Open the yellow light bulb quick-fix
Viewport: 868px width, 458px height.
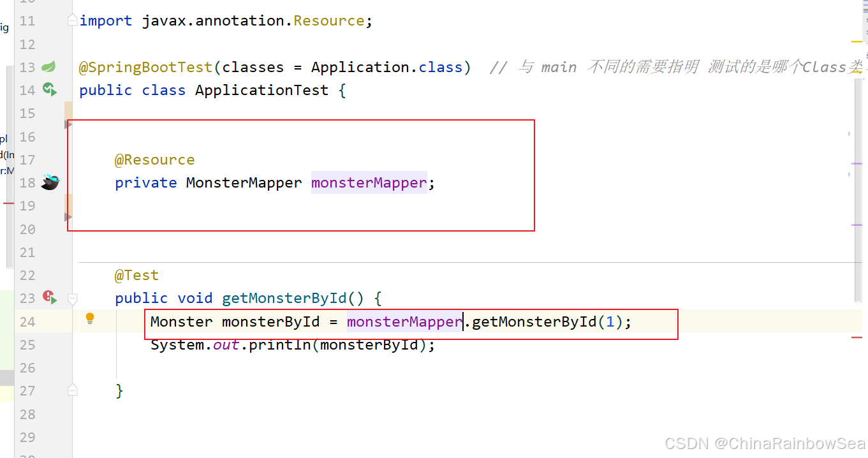[90, 318]
